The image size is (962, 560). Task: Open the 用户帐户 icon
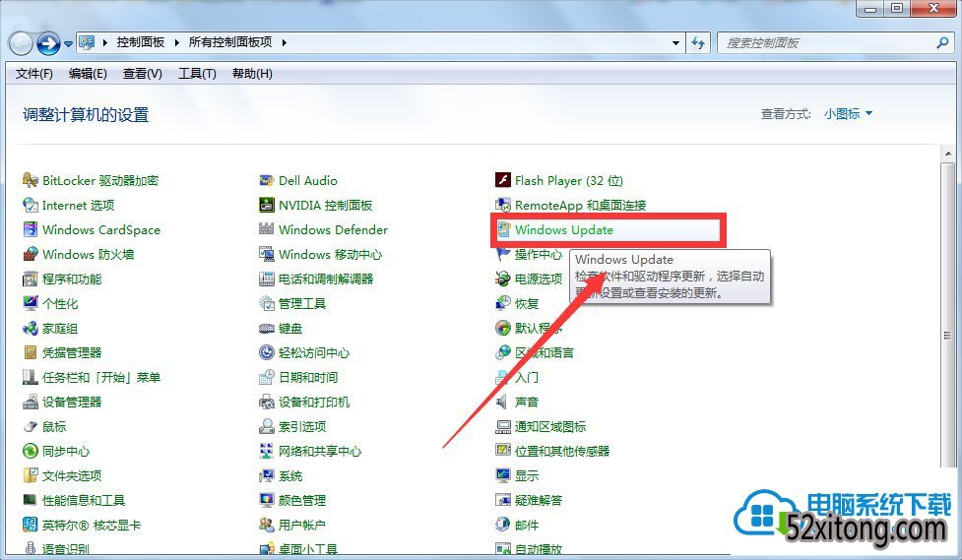point(266,525)
